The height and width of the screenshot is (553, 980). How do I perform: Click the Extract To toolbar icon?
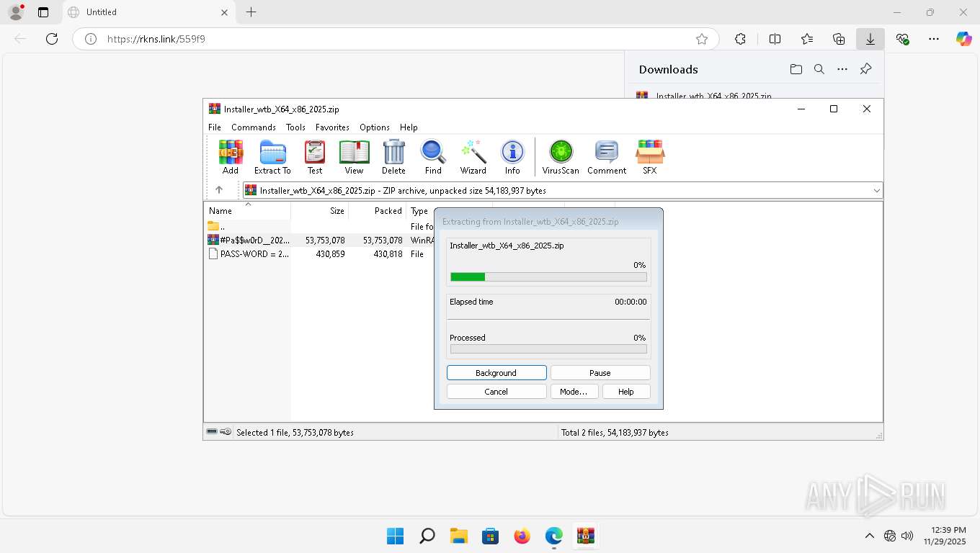[272, 157]
